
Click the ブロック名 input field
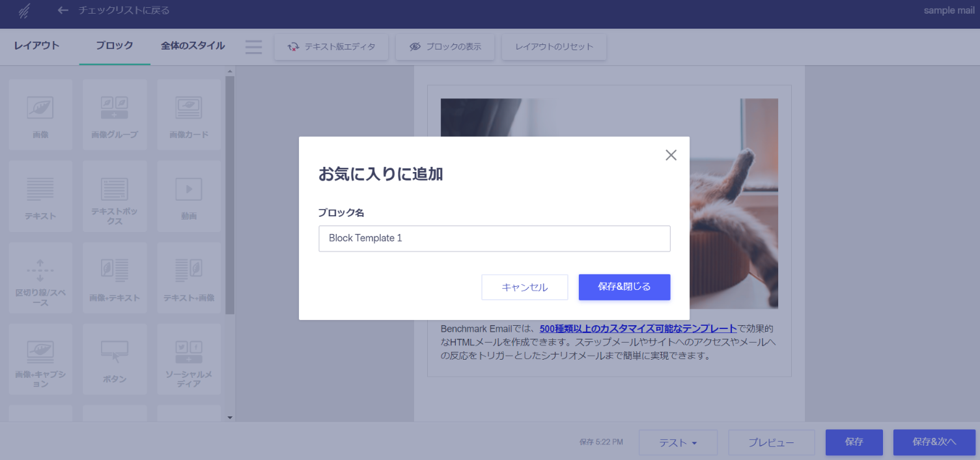click(494, 238)
